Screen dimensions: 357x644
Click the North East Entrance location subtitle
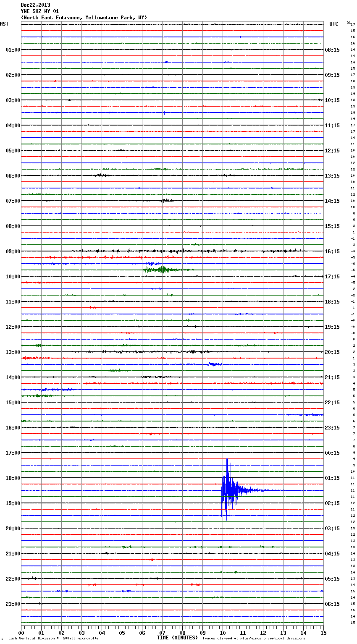click(x=84, y=18)
